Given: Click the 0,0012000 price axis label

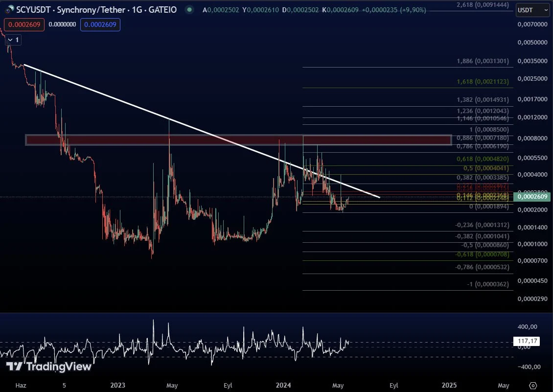Looking at the screenshot, I should pyautogui.click(x=532, y=117).
